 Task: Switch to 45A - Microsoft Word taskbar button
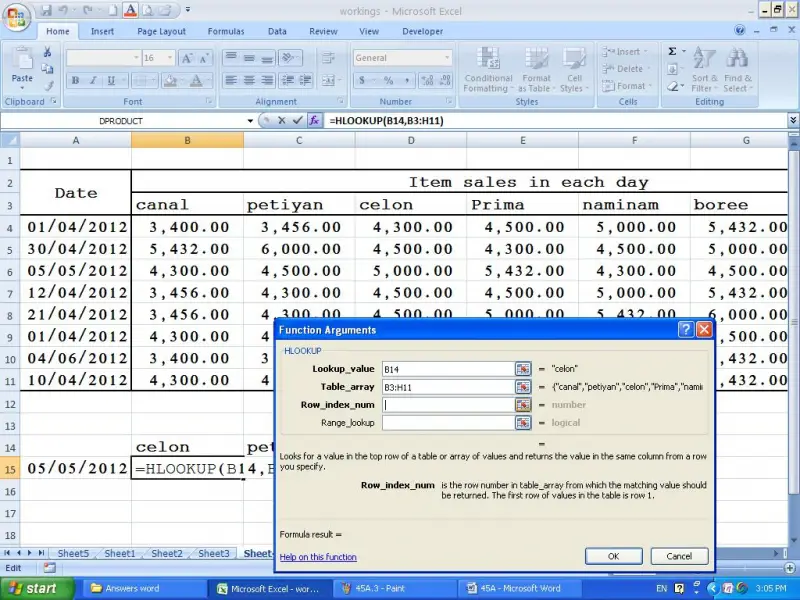pos(522,588)
